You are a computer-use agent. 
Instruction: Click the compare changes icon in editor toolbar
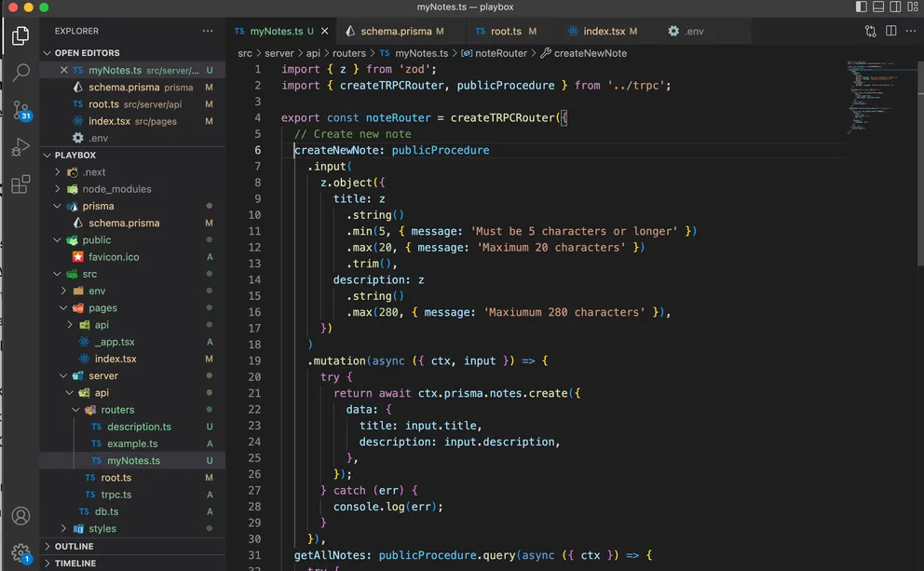tap(870, 32)
